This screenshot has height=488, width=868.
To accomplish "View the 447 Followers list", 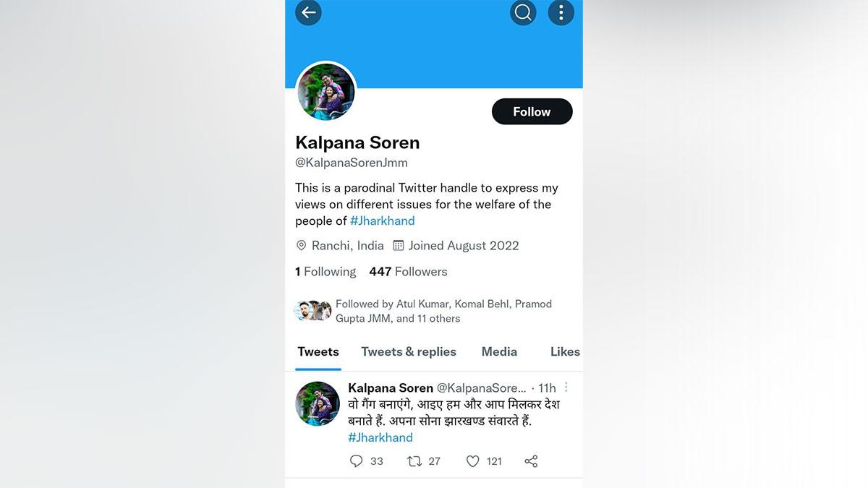I will (x=408, y=272).
